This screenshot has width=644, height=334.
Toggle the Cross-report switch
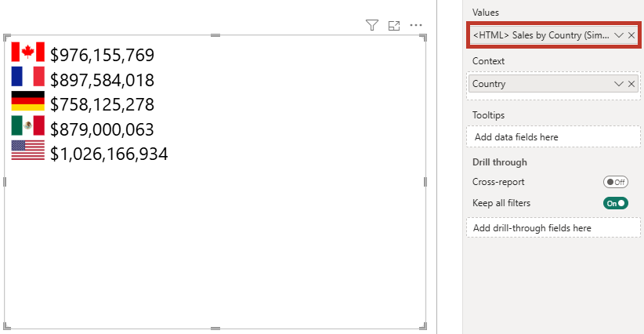[615, 182]
